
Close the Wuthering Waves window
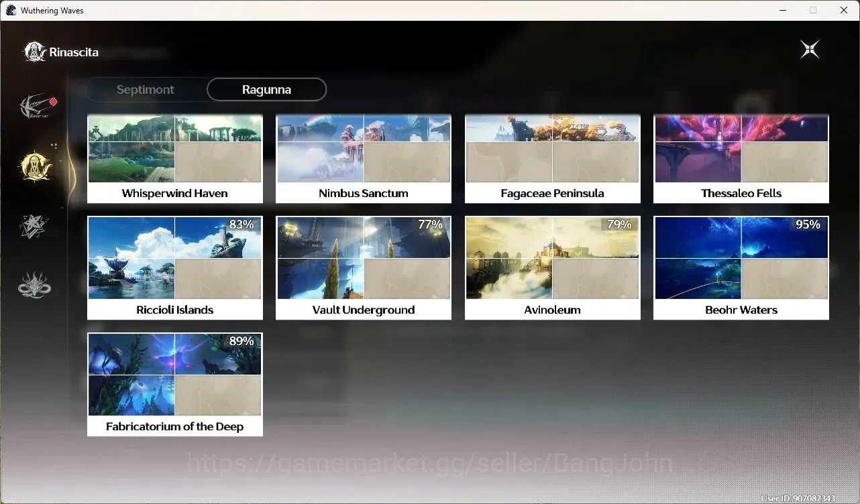click(x=844, y=11)
